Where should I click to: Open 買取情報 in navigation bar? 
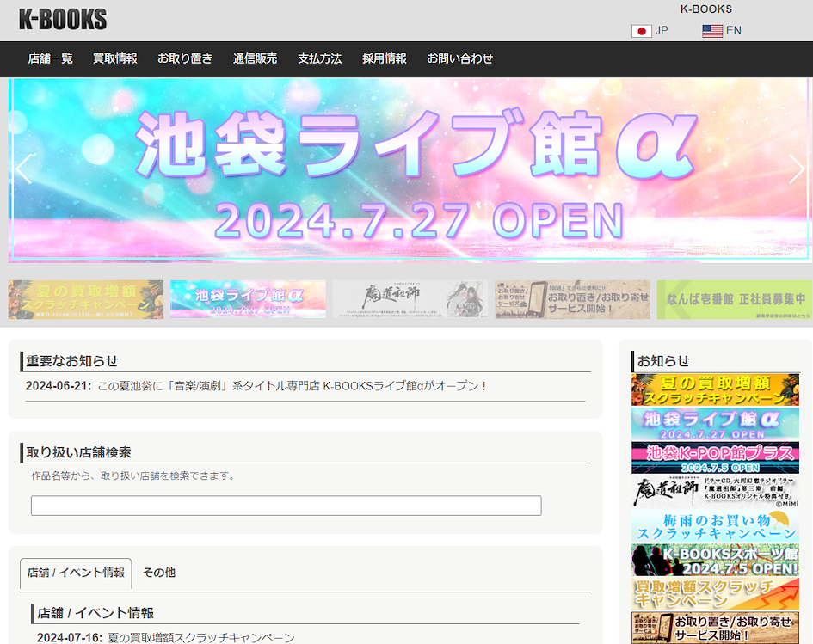coord(115,58)
